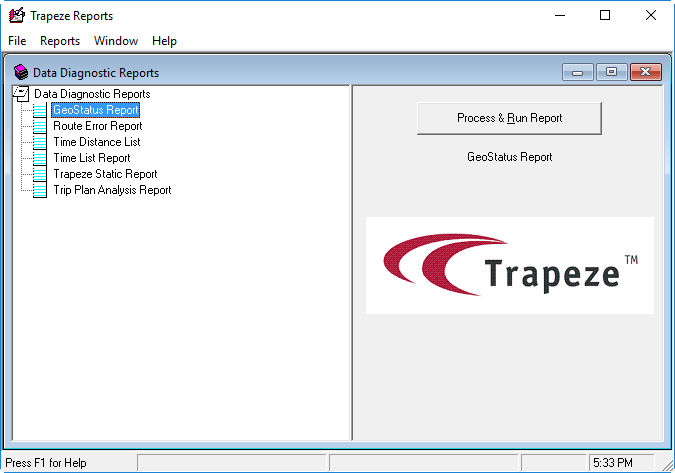The image size is (675, 473).
Task: Click the GeoStatus Report list icon
Action: tap(40, 110)
